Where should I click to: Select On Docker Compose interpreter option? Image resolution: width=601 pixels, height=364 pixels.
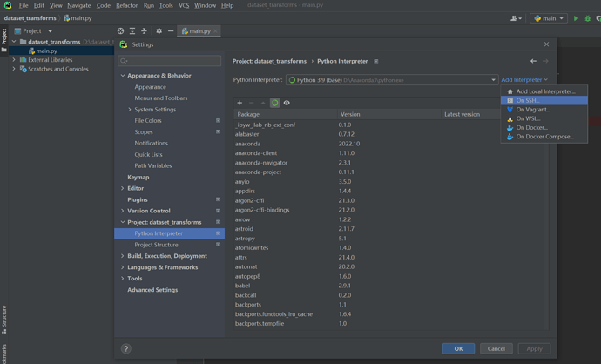point(544,137)
